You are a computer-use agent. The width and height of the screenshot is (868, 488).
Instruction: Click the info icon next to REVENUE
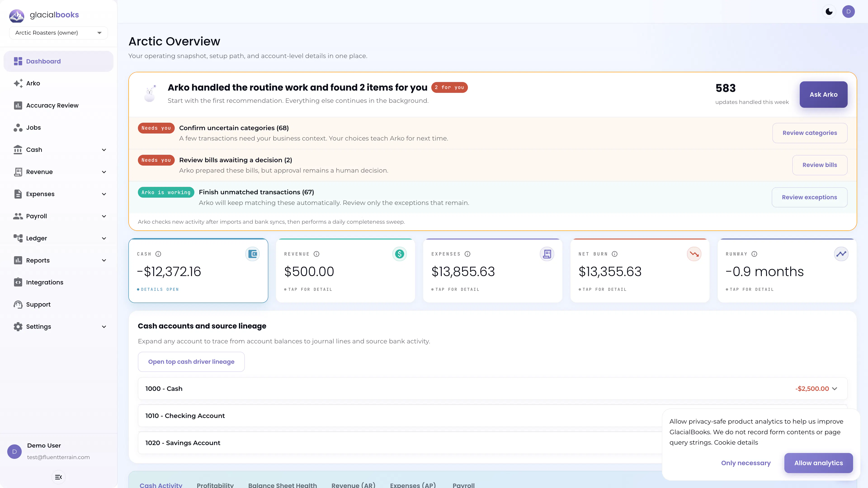tap(316, 254)
